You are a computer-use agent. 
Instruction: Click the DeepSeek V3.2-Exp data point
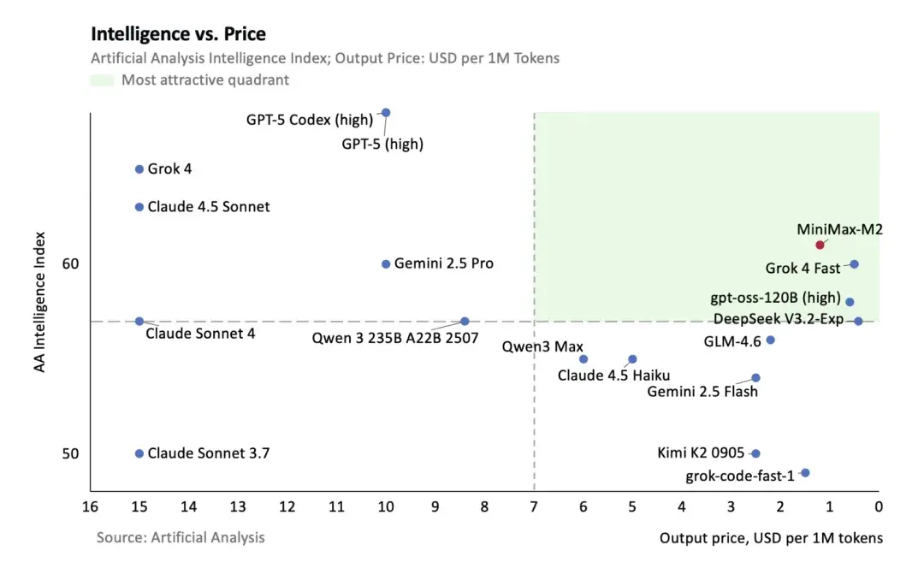858,321
